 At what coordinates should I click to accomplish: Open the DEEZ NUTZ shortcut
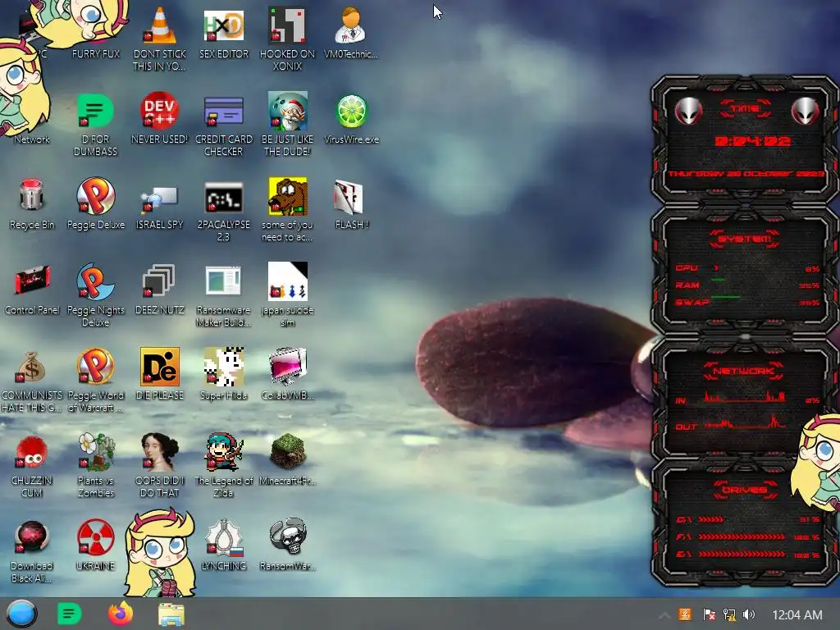(x=160, y=288)
